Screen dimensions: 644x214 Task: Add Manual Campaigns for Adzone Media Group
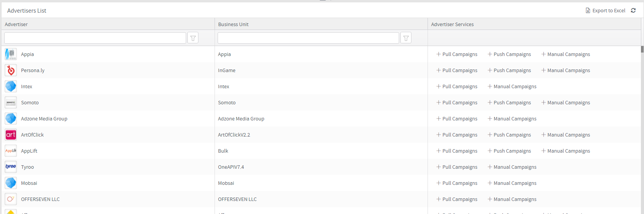pyautogui.click(x=512, y=119)
